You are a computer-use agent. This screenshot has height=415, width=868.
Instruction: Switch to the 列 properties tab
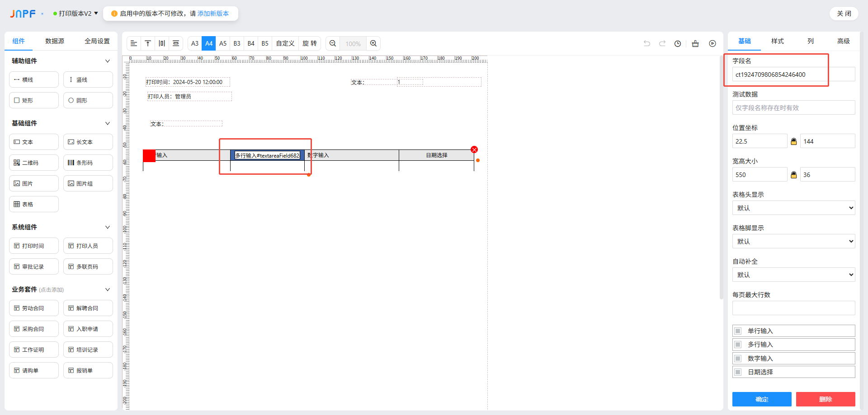coord(811,41)
